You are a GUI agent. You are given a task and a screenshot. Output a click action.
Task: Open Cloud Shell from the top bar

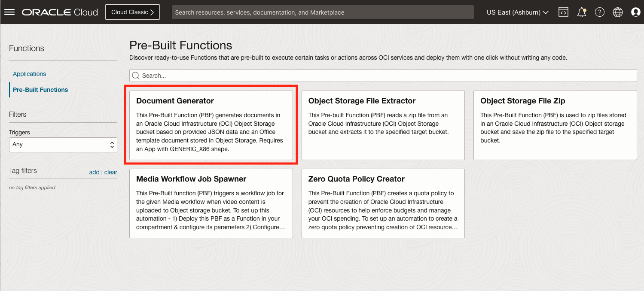563,12
